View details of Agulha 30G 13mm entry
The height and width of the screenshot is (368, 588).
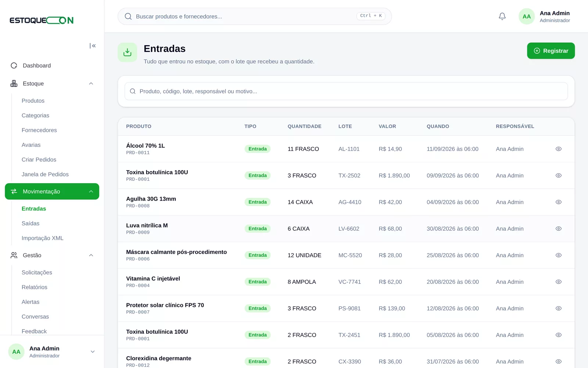coord(558,202)
